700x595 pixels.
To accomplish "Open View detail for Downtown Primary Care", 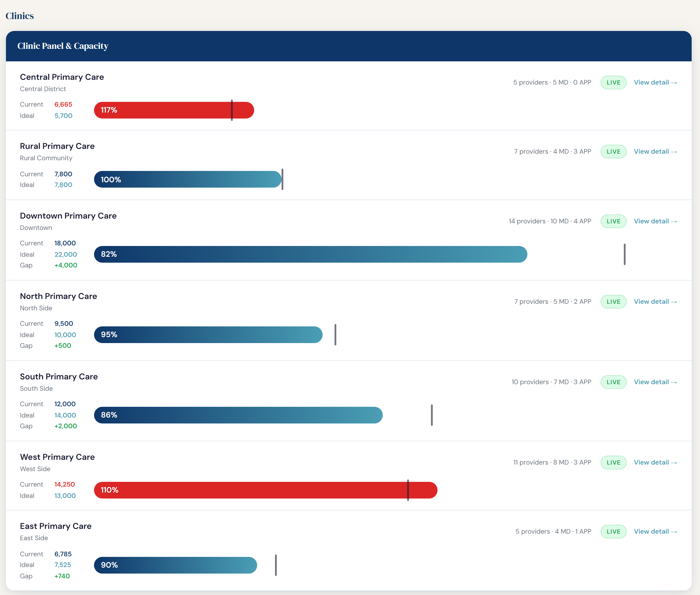I will [x=655, y=221].
